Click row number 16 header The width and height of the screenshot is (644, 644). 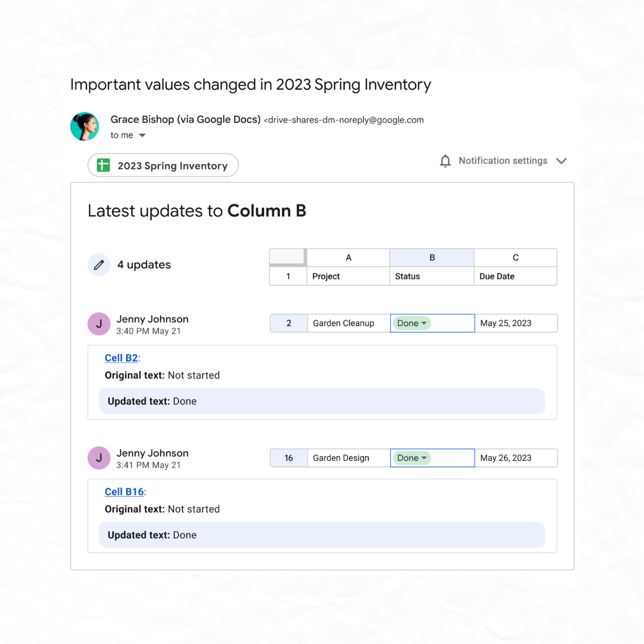[x=288, y=458]
